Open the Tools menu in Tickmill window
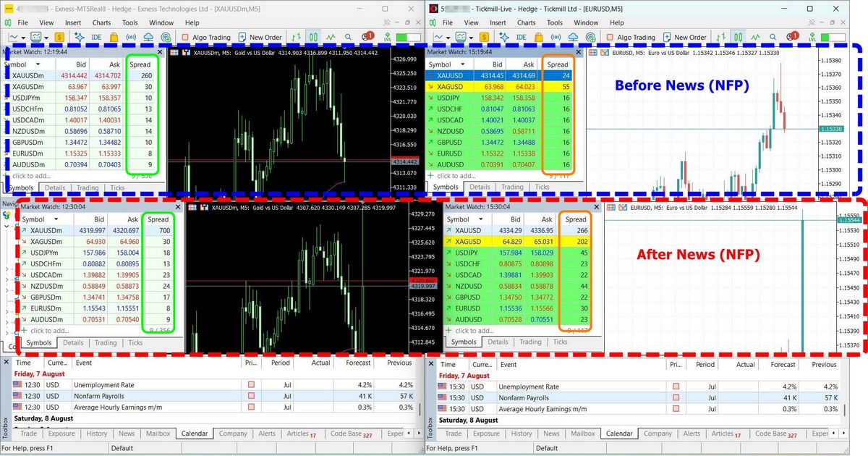 pos(555,22)
